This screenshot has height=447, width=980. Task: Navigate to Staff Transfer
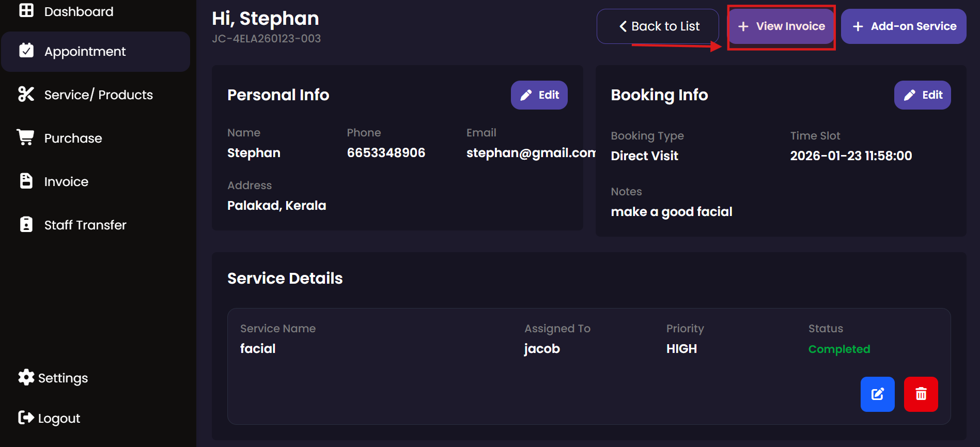point(85,225)
